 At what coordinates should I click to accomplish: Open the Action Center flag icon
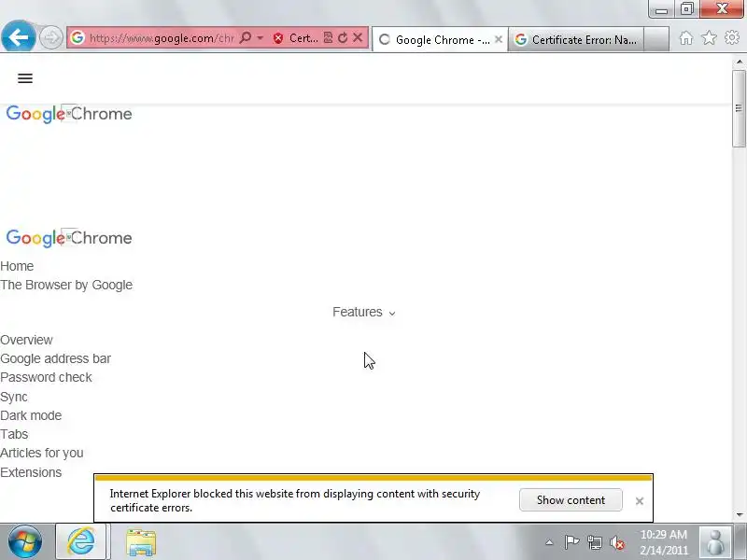(571, 542)
